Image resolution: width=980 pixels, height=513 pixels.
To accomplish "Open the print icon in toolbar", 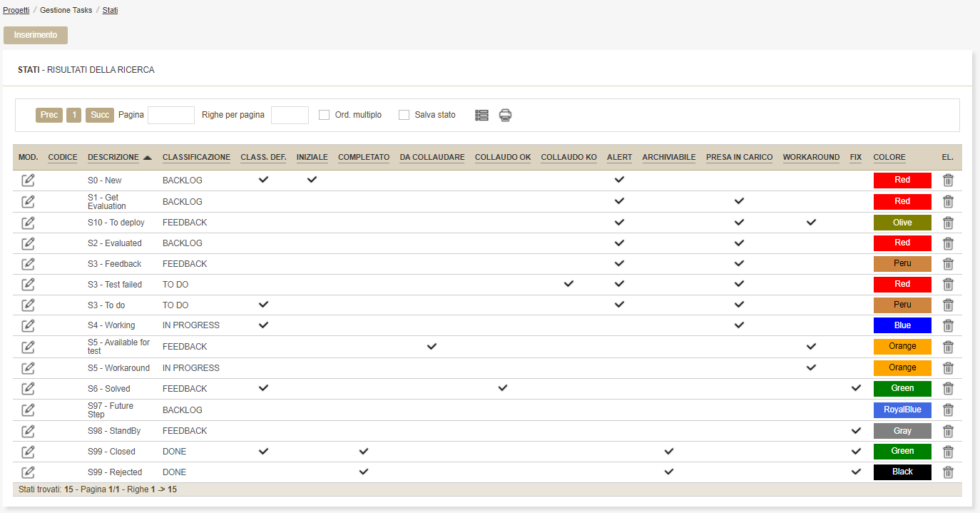I will [505, 115].
